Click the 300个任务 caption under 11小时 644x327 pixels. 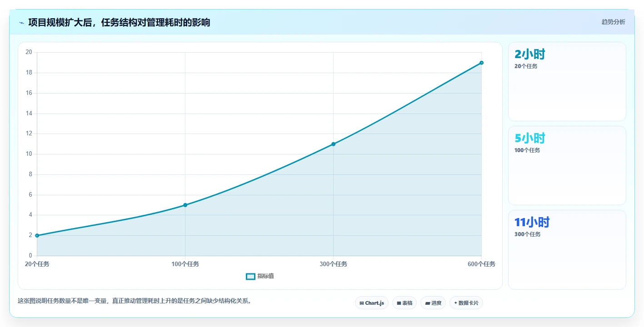(x=527, y=234)
